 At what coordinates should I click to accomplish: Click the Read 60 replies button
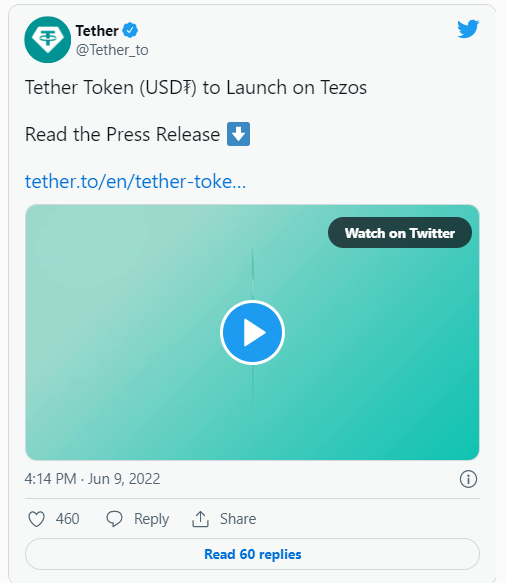(252, 554)
